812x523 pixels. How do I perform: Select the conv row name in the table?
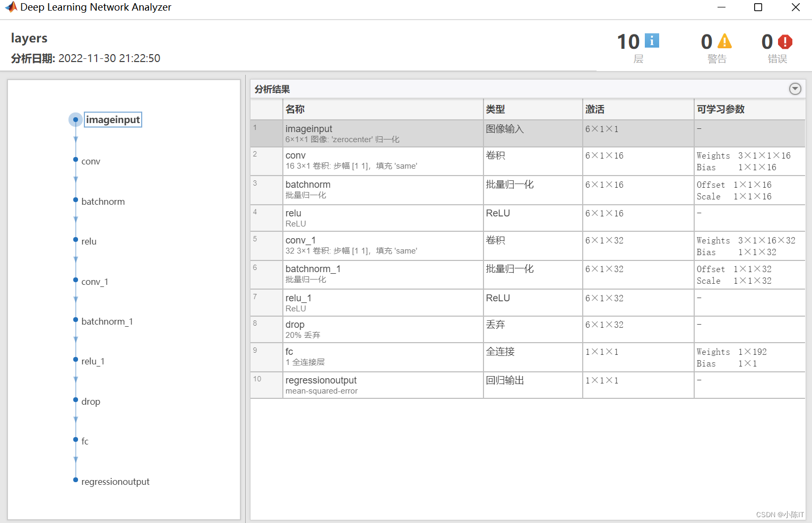(296, 155)
